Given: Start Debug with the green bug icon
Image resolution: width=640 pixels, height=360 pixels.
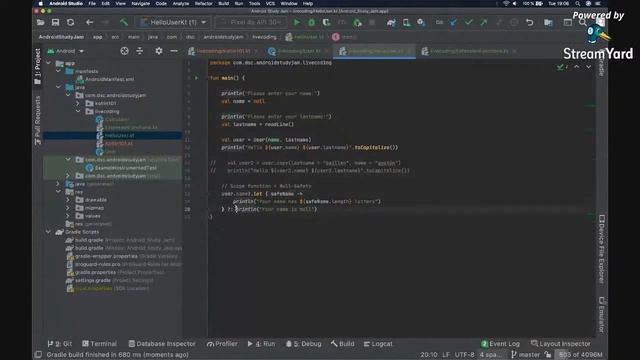Looking at the screenshot, I should pyautogui.click(x=311, y=22).
